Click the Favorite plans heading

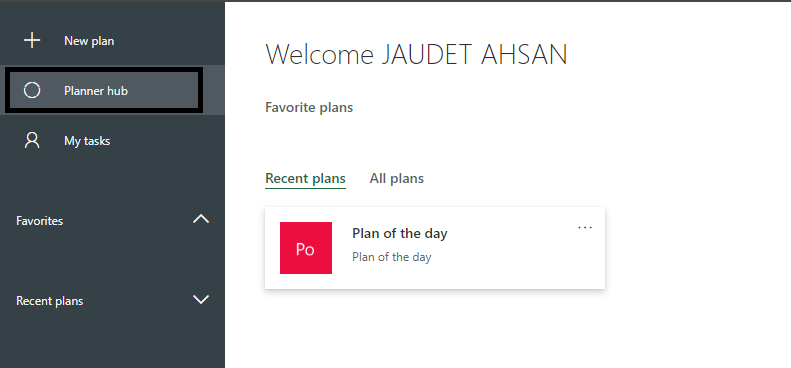(x=309, y=108)
